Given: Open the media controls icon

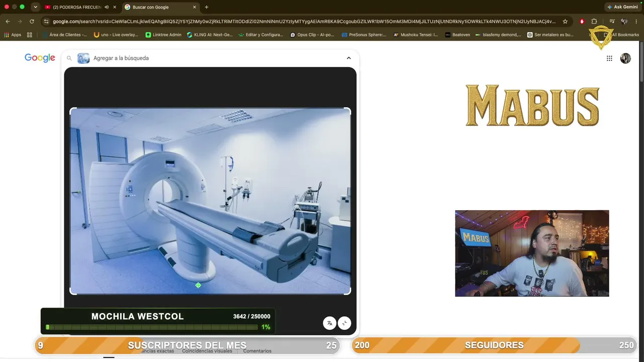Looking at the screenshot, I should (612, 22).
